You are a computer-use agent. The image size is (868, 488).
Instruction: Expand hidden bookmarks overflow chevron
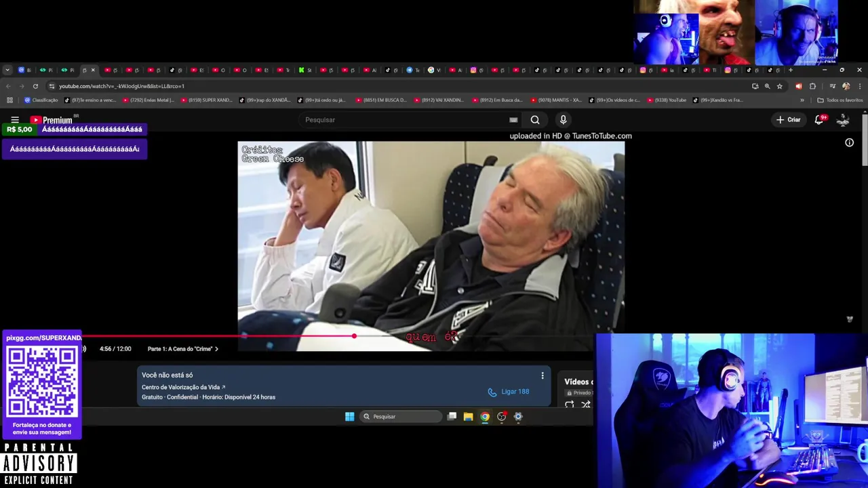pyautogui.click(x=802, y=100)
